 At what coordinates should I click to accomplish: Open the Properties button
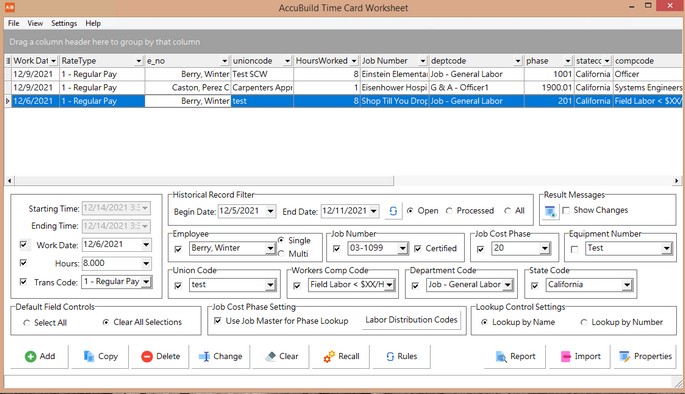pyautogui.click(x=645, y=356)
